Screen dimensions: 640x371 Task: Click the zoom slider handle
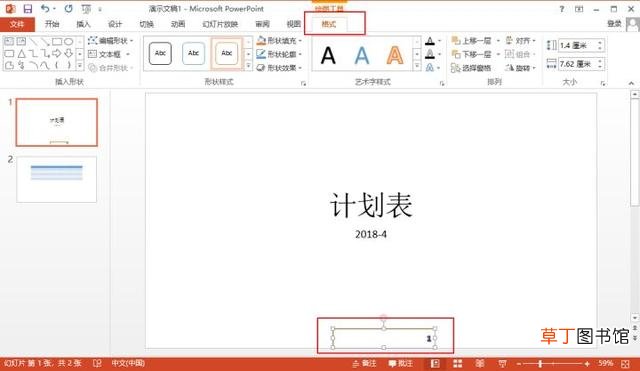[540, 363]
